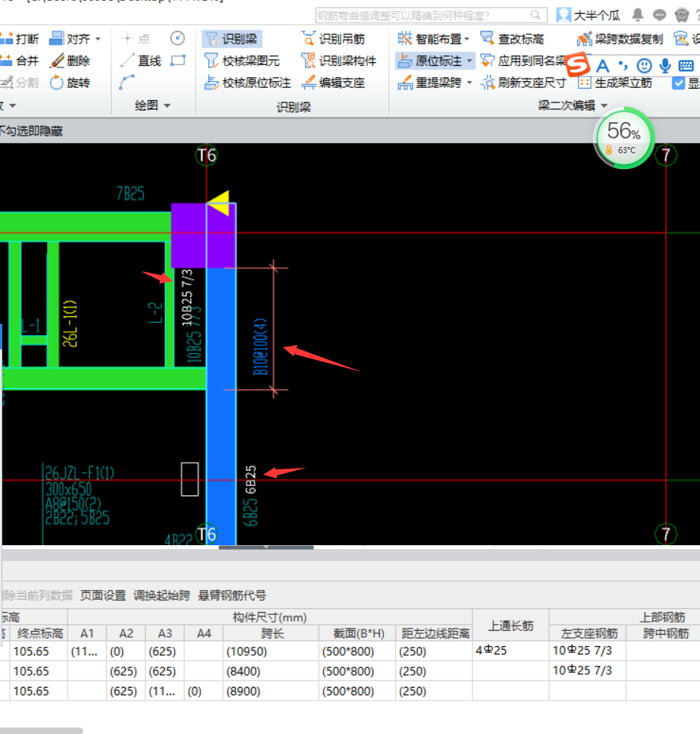Click 应用到同名梁 tool

coord(523,61)
